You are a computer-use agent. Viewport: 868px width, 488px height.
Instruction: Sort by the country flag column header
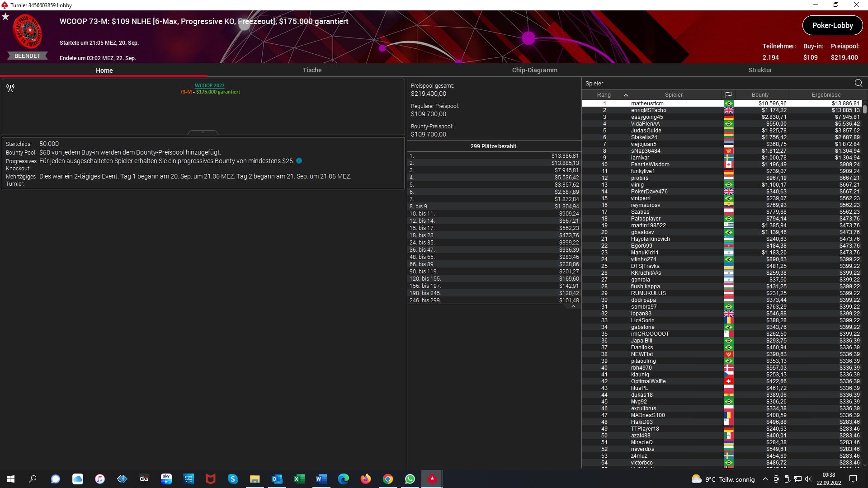click(x=728, y=95)
